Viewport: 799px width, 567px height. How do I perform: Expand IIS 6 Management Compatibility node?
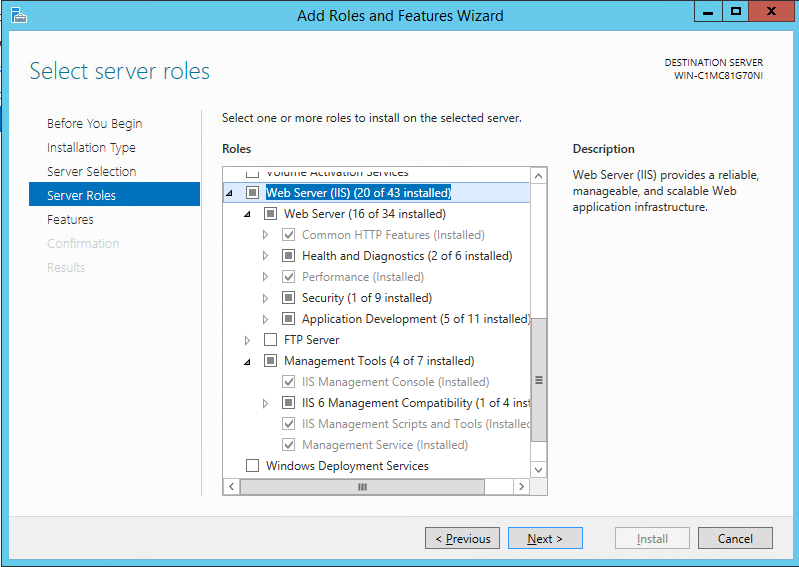tap(265, 403)
